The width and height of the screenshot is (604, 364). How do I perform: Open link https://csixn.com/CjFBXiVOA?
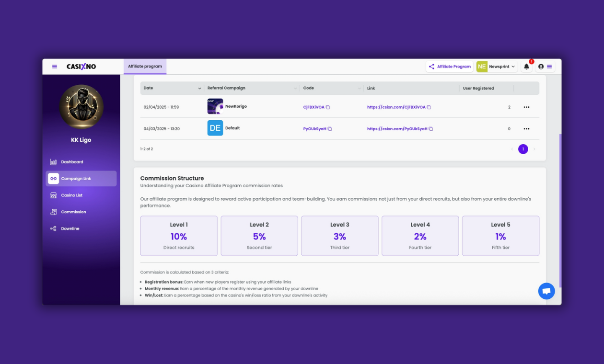pyautogui.click(x=396, y=107)
